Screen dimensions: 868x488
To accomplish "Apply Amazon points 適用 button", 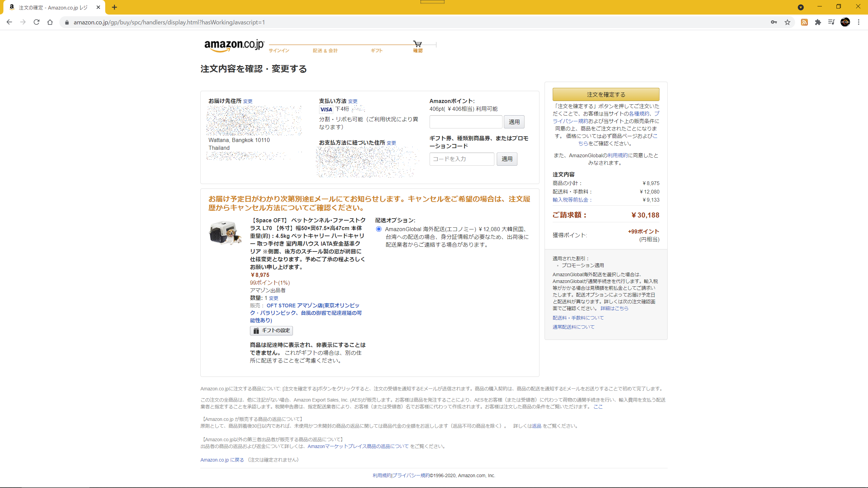I will (x=514, y=122).
